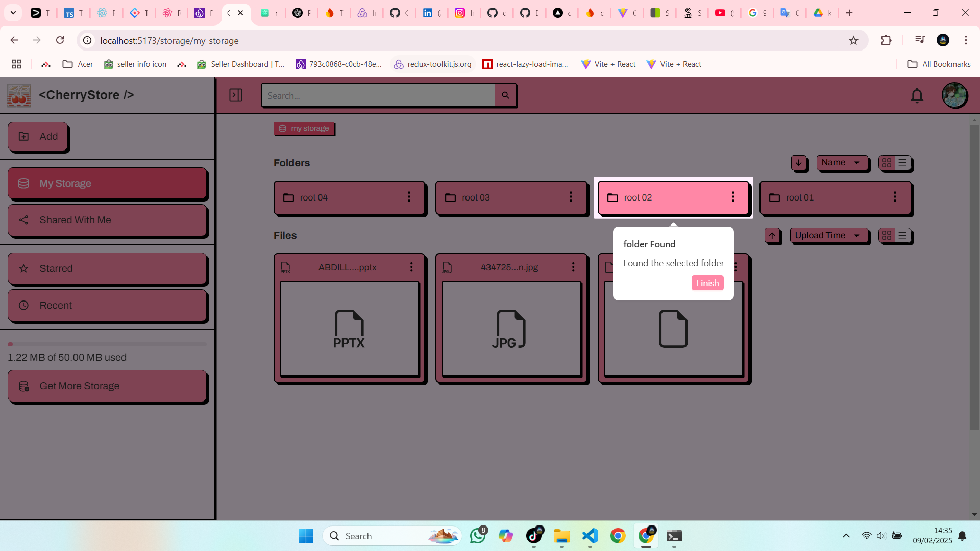
Task: Select the Recent sidebar icon
Action: (24, 305)
